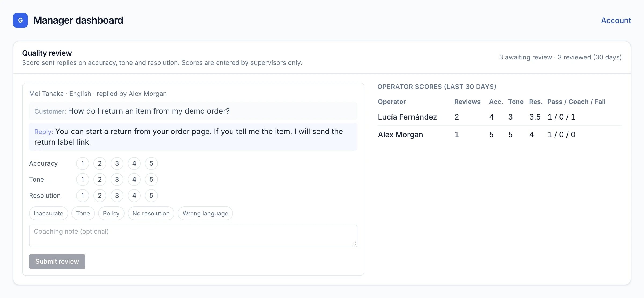644x298 pixels.
Task: Set Tone score to 3
Action: click(x=117, y=180)
